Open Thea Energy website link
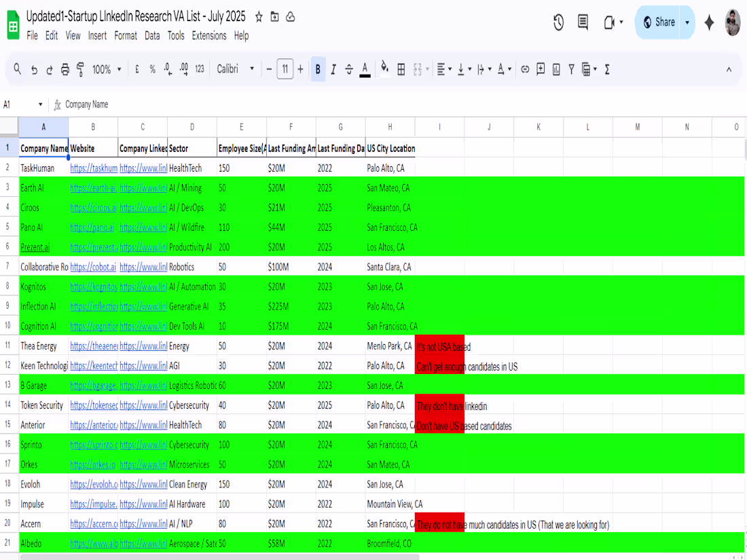This screenshot has height=560, width=747. tap(94, 346)
